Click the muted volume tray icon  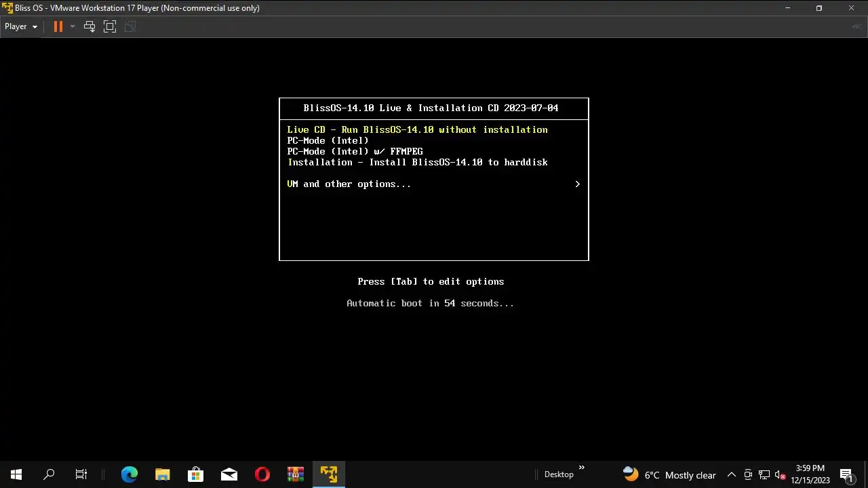pos(780,474)
